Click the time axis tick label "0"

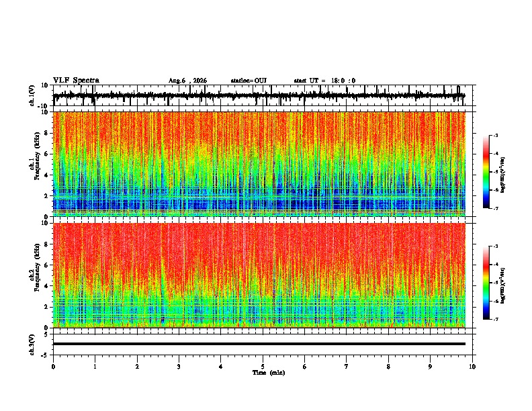pos(53,367)
